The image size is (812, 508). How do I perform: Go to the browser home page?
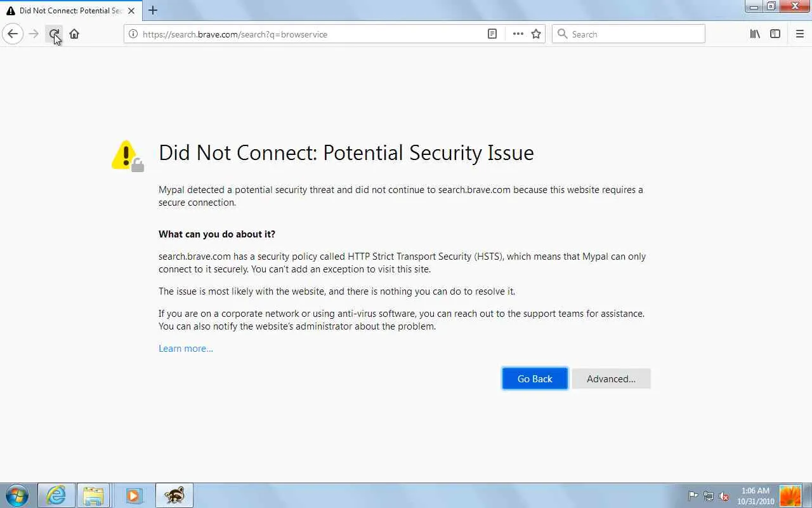click(x=74, y=34)
